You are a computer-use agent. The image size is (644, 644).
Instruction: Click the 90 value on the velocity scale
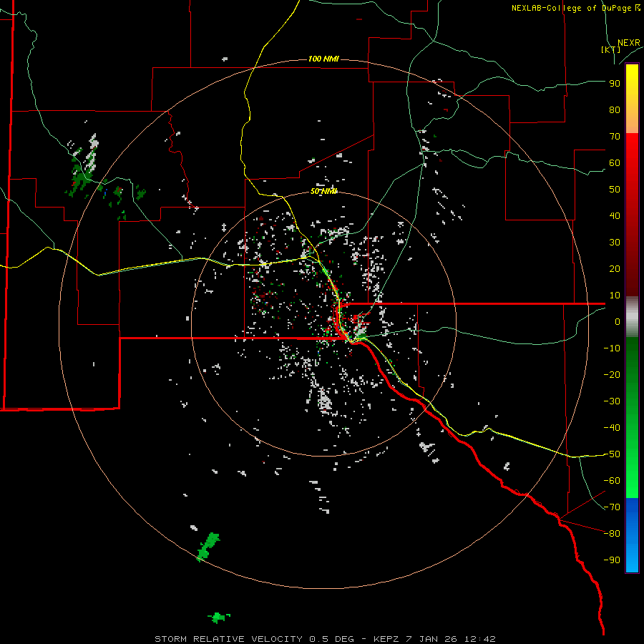[x=615, y=84]
